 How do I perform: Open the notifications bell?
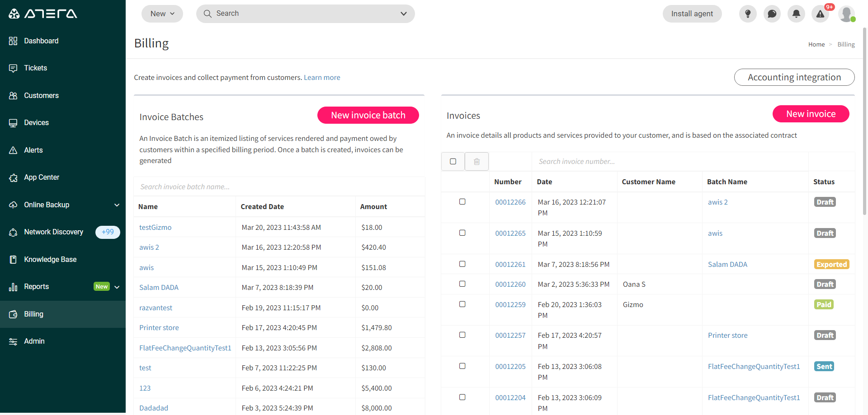point(796,14)
